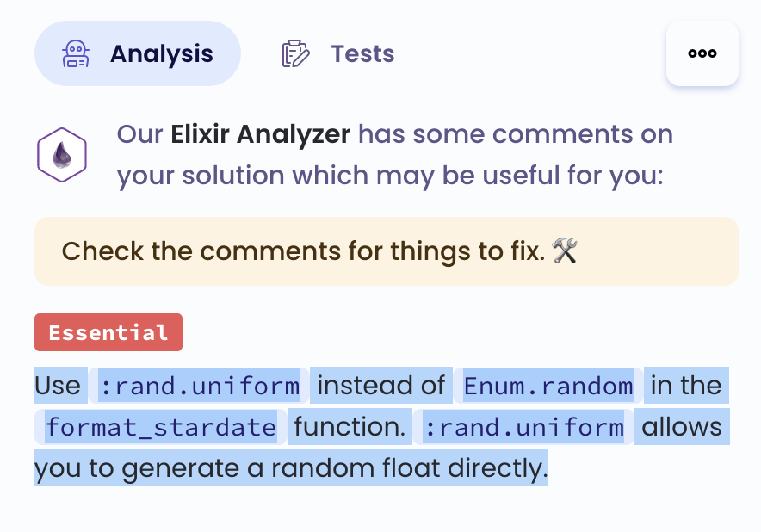Click the second :rand.uniform code mention
The width and height of the screenshot is (761, 532).
pos(524,426)
